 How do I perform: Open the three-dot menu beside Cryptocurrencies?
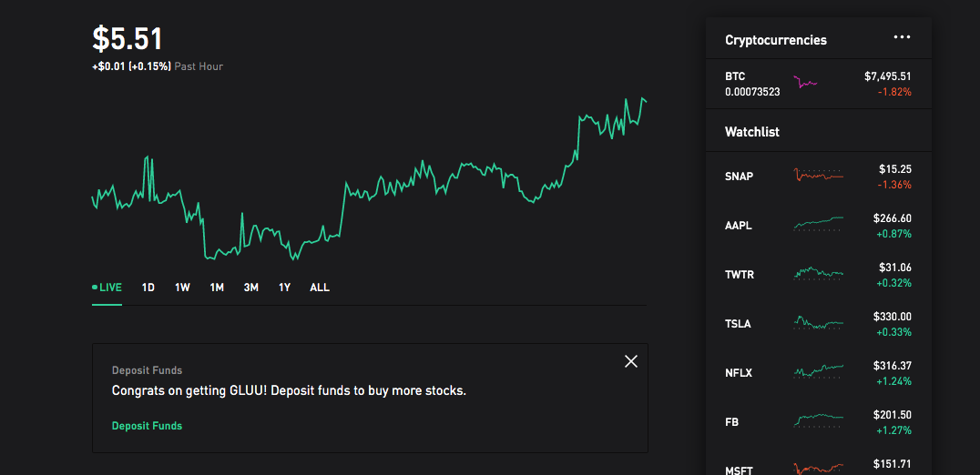click(902, 37)
